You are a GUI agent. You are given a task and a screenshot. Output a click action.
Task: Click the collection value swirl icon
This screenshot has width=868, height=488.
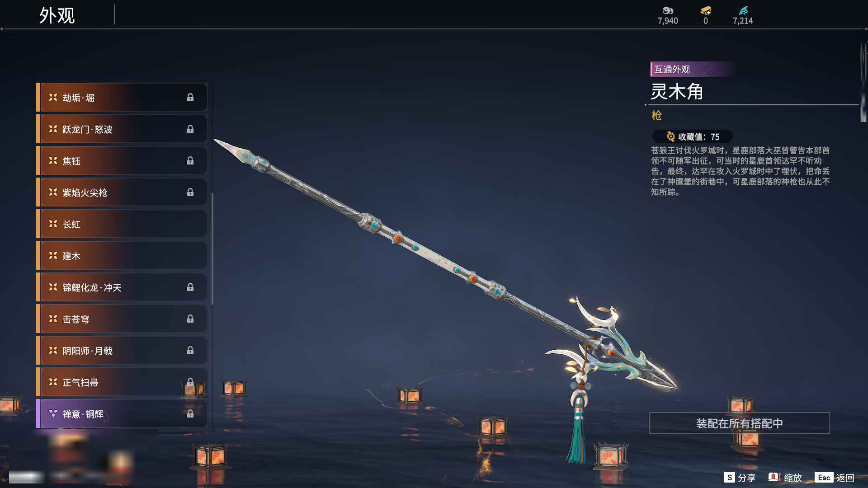[671, 136]
